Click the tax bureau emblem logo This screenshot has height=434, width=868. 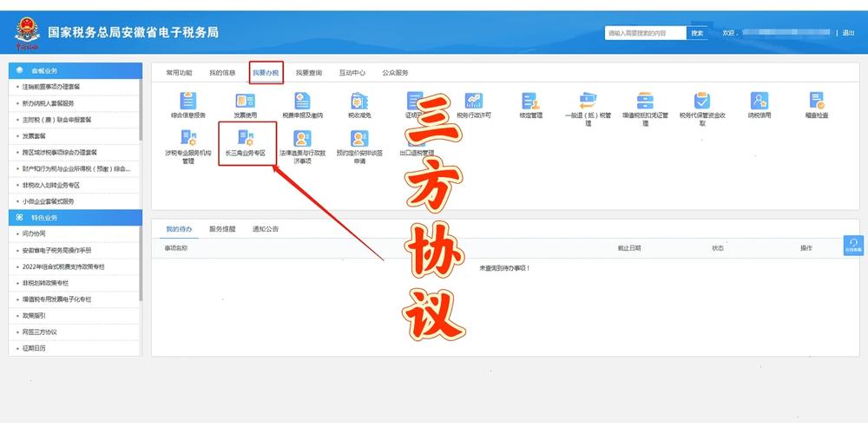(27, 32)
